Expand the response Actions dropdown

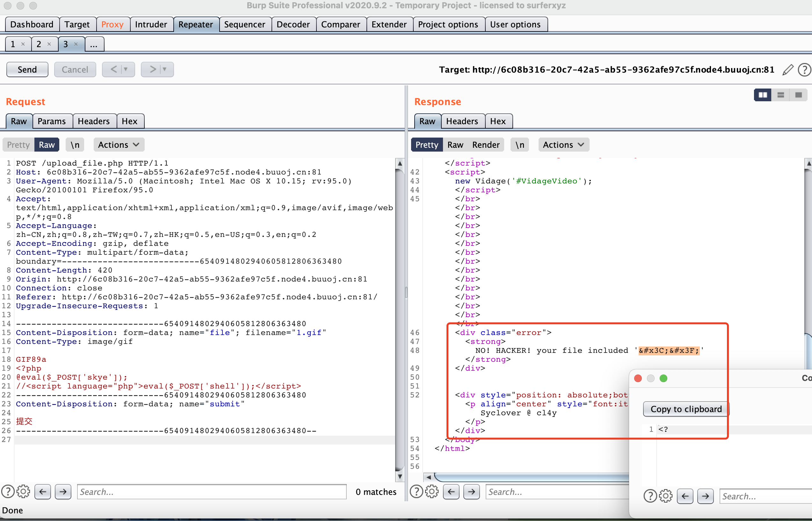pyautogui.click(x=563, y=145)
